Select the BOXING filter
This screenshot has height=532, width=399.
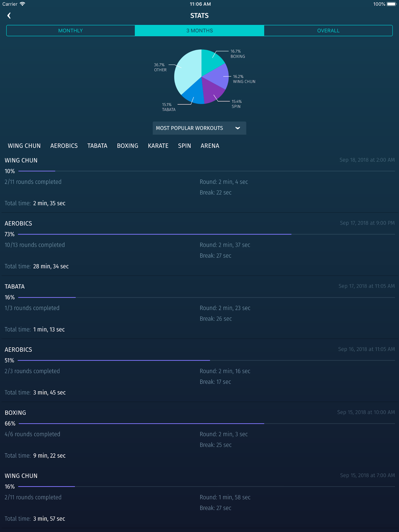pos(127,146)
